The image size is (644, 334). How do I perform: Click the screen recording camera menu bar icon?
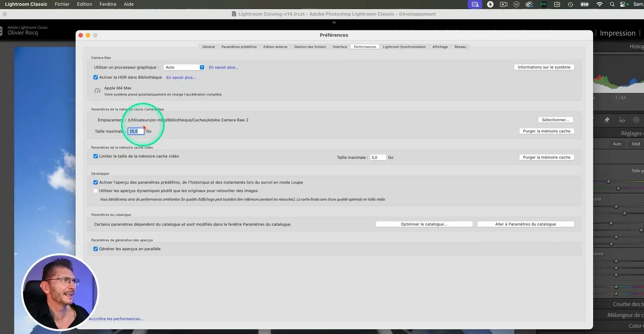coord(503,4)
